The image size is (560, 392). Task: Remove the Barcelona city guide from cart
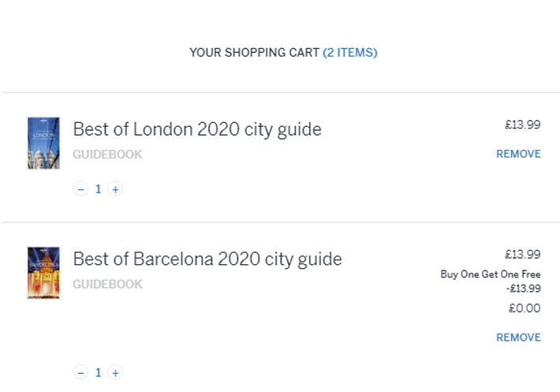pos(518,338)
